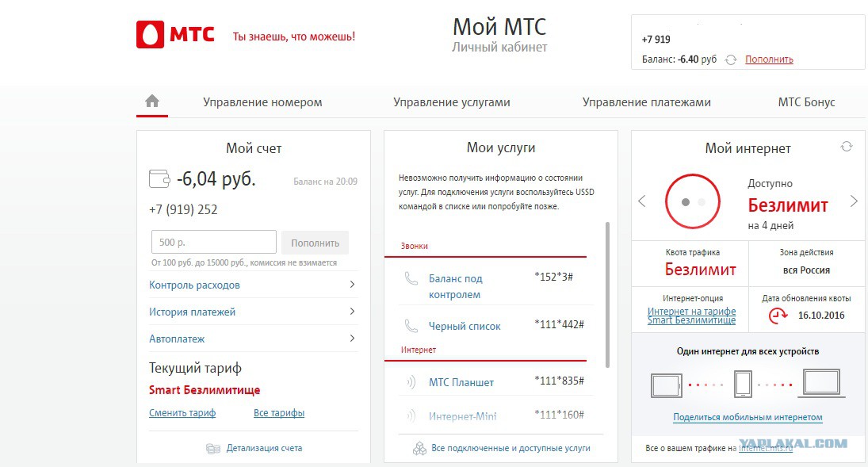Expand Контроль расходов
The image size is (868, 467).
[254, 285]
